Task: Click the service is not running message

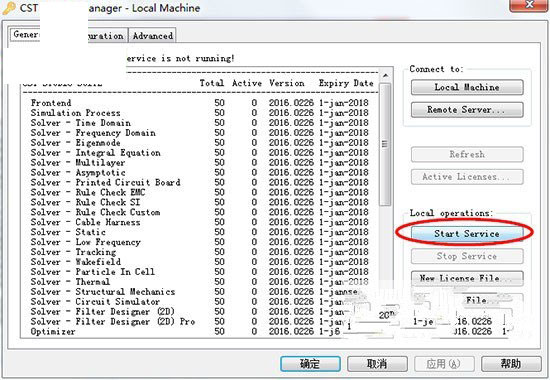Action: (x=180, y=58)
